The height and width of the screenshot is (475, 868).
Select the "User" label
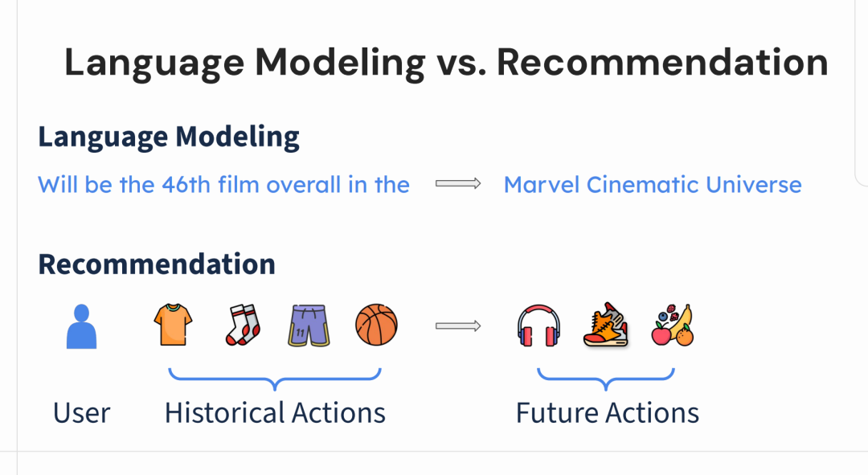[81, 413]
